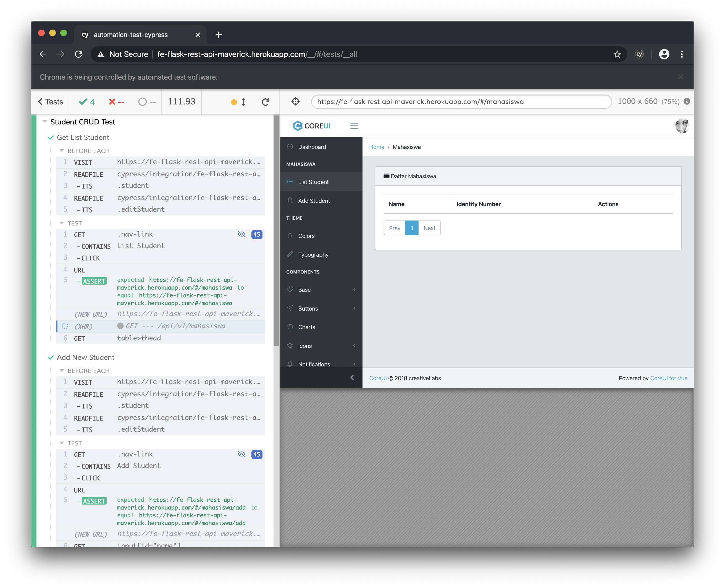The width and height of the screenshot is (725, 588).
Task: Click the Home breadcrumb link
Action: (377, 147)
